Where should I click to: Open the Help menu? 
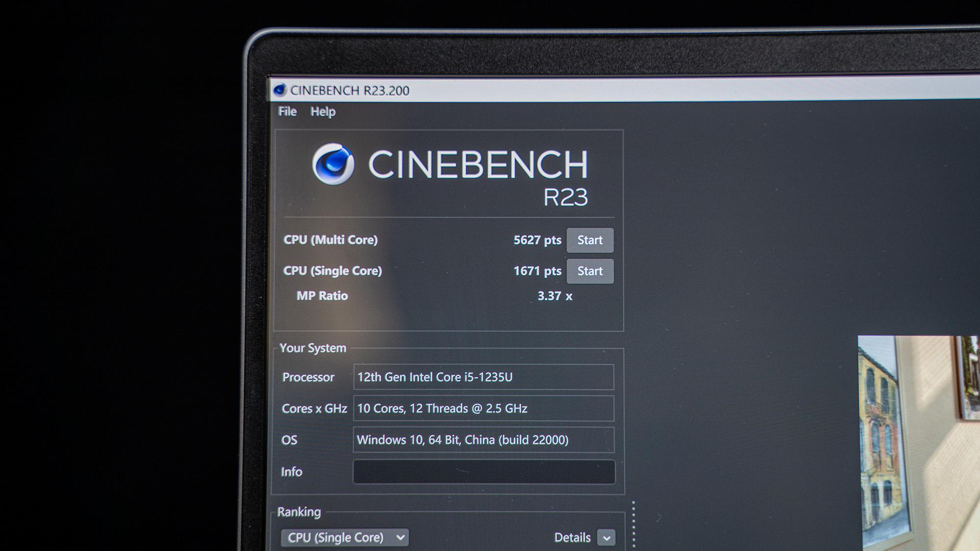tap(323, 112)
